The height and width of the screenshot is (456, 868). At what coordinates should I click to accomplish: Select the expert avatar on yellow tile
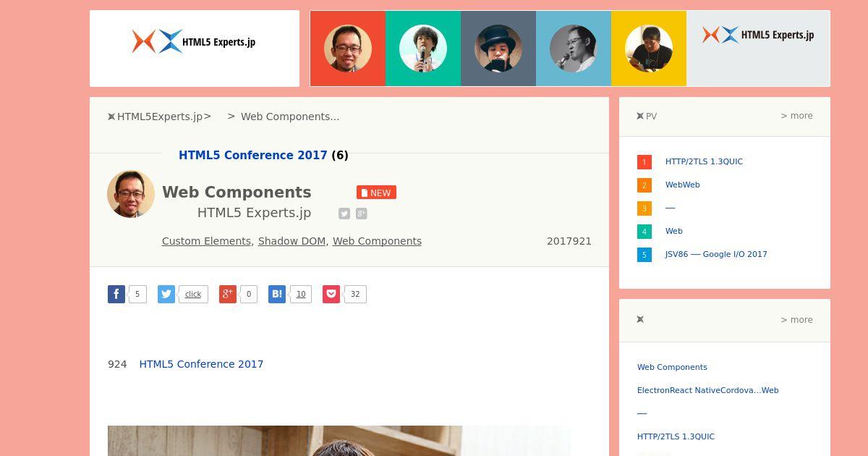(x=649, y=48)
